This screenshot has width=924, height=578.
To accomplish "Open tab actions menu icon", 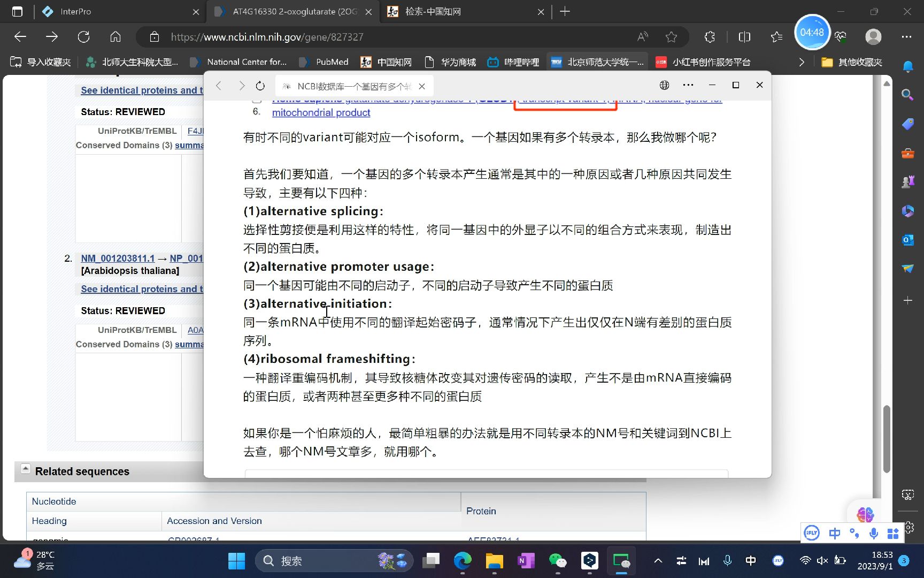I will tap(17, 11).
